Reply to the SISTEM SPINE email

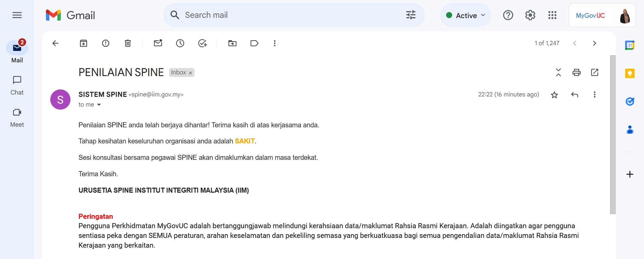point(575,95)
